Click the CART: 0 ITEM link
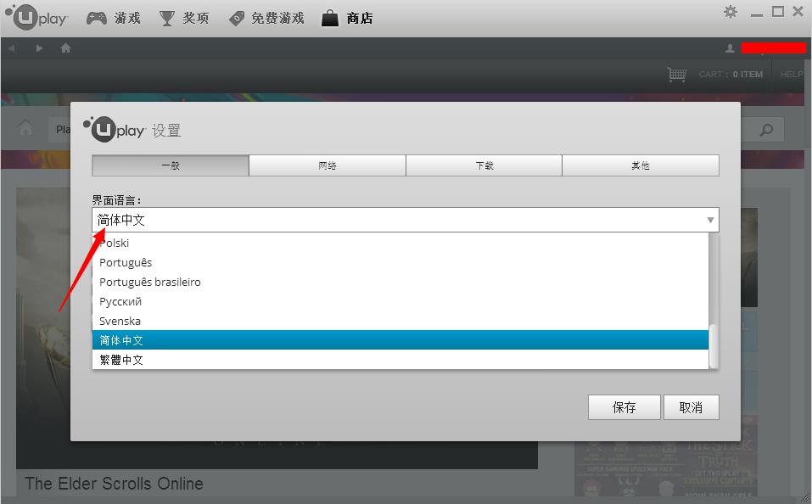812x504 pixels. tap(731, 75)
